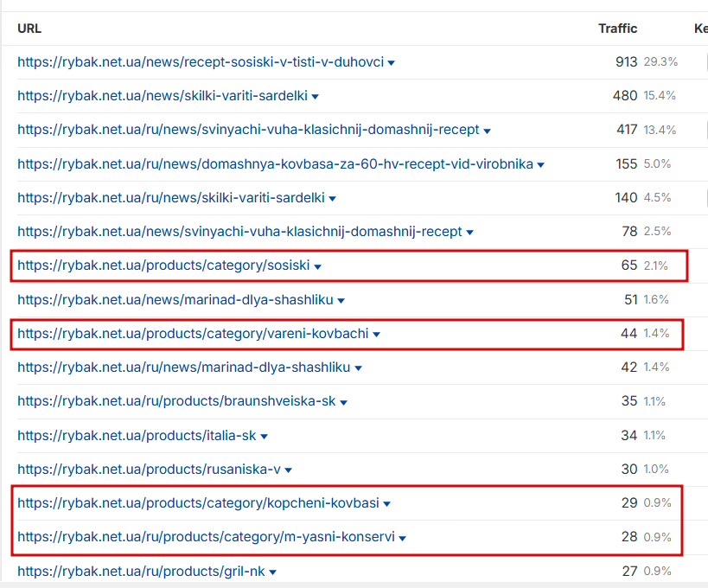Select traffic value 42
Viewport: 708px width, 588px height.
(629, 367)
